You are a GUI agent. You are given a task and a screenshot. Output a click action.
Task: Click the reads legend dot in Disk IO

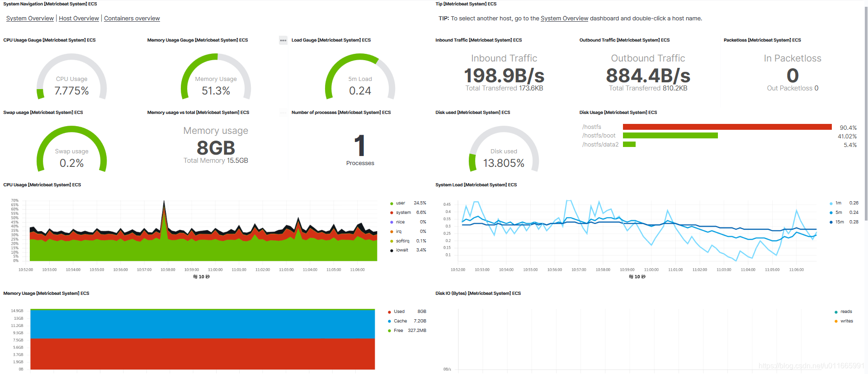[x=836, y=312]
